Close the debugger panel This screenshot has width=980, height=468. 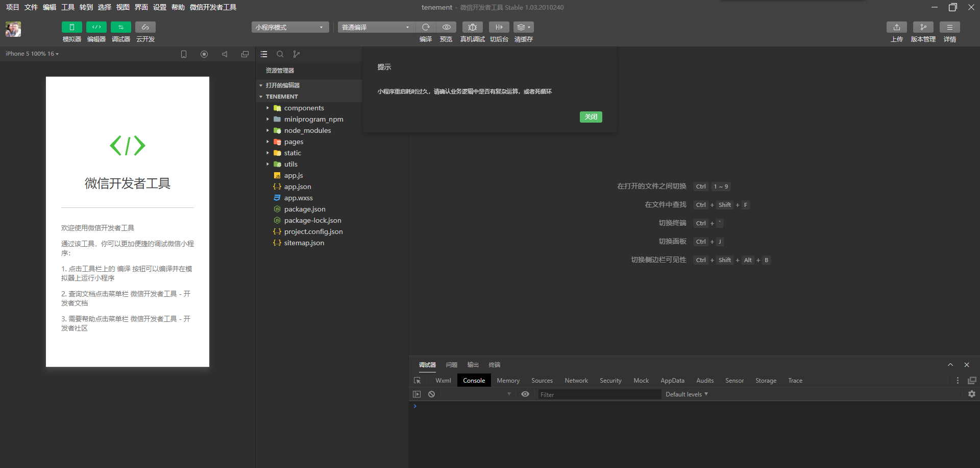(x=967, y=365)
